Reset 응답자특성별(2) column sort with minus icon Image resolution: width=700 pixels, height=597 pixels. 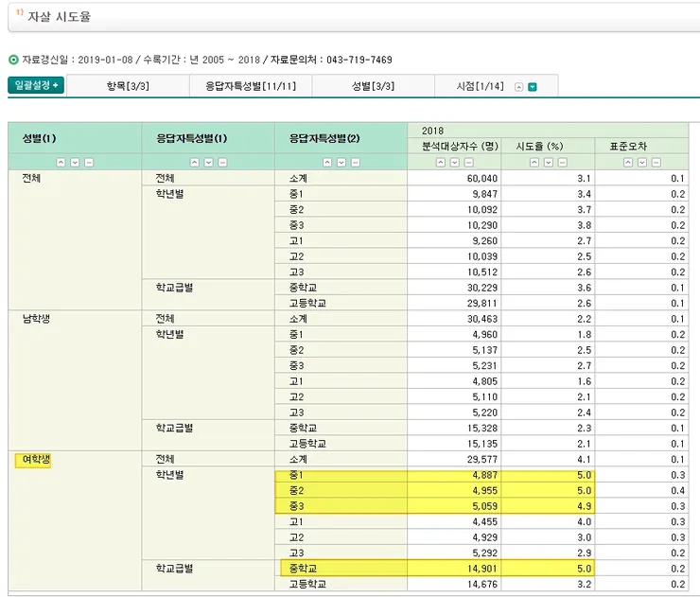pyautogui.click(x=356, y=163)
